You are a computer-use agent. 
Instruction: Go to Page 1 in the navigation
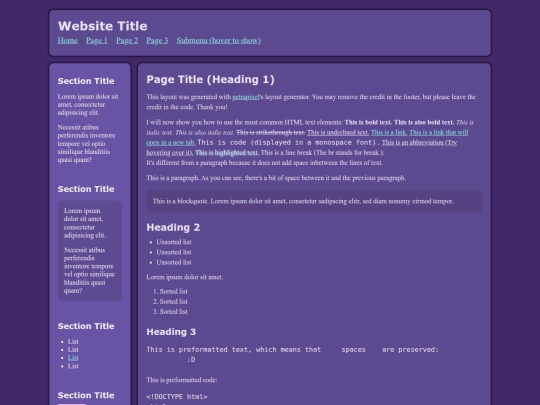[x=97, y=40]
